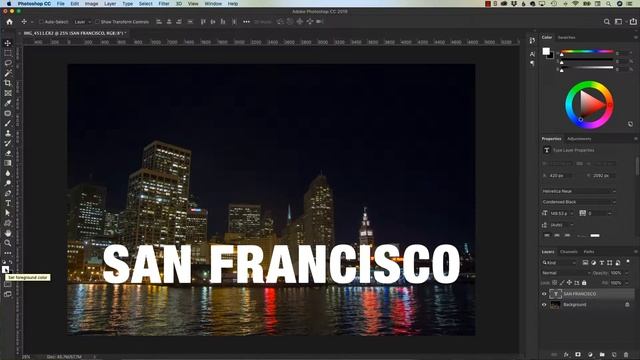Select the Gradient tool

tap(8, 163)
